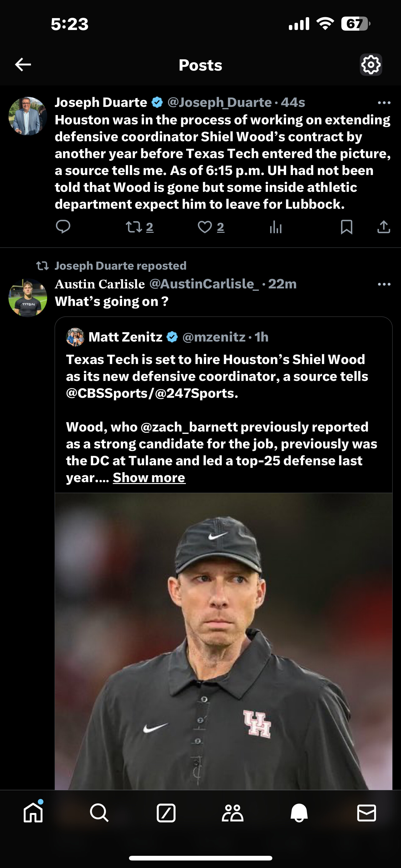Go to the Home tab
The width and height of the screenshot is (401, 868).
point(33,812)
